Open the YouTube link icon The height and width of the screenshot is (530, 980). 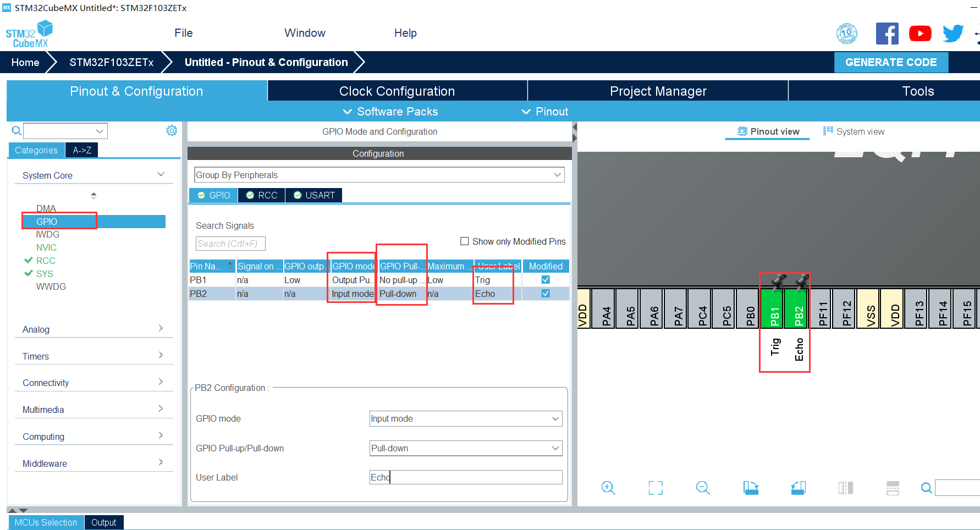[x=920, y=34]
